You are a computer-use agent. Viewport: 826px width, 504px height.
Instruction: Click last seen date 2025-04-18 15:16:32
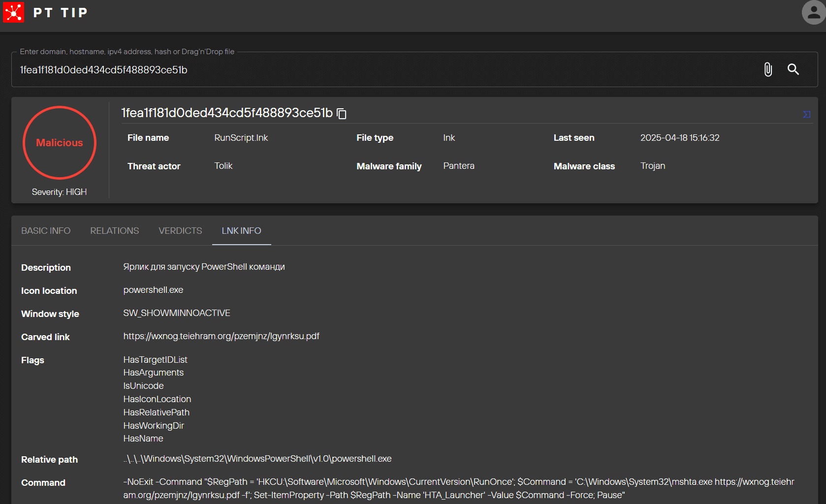[680, 138]
